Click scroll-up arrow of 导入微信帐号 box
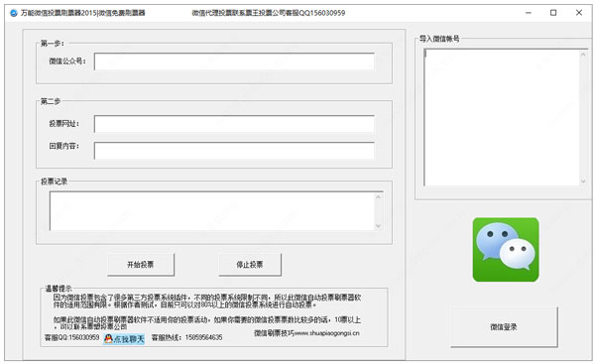The width and height of the screenshot is (595, 364). (583, 55)
